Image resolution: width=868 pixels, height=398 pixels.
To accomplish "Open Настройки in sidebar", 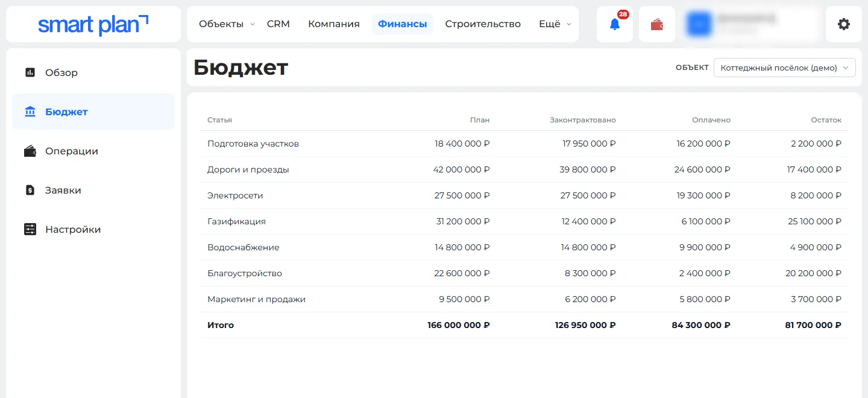I will (93, 229).
